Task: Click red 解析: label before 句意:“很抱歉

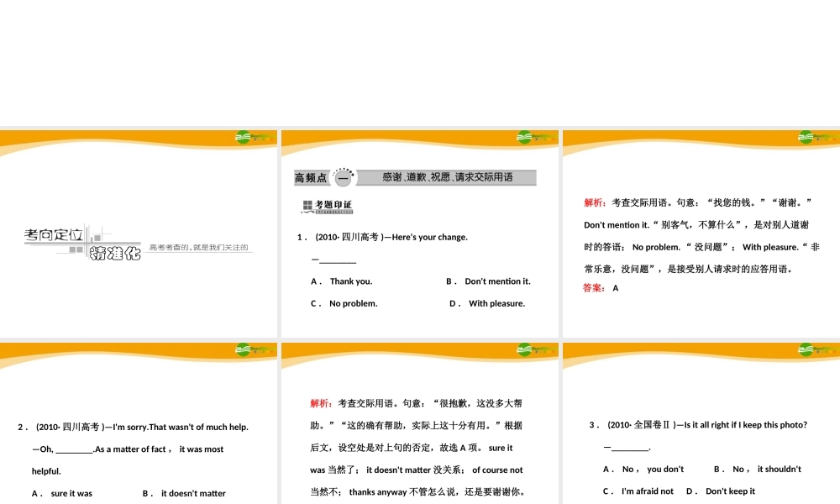Action: [x=322, y=403]
